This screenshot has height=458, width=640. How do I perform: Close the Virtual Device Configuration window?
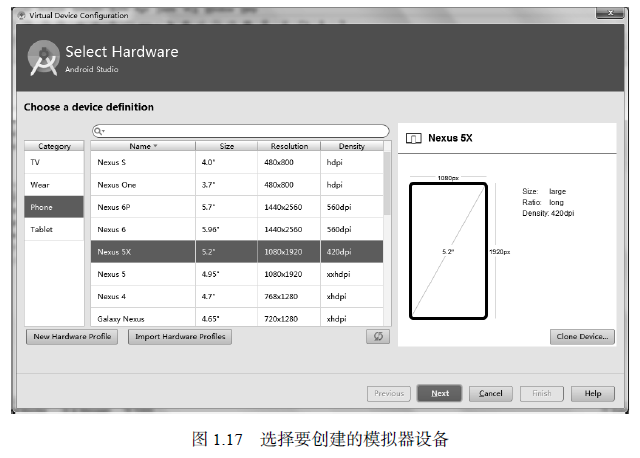click(610, 13)
